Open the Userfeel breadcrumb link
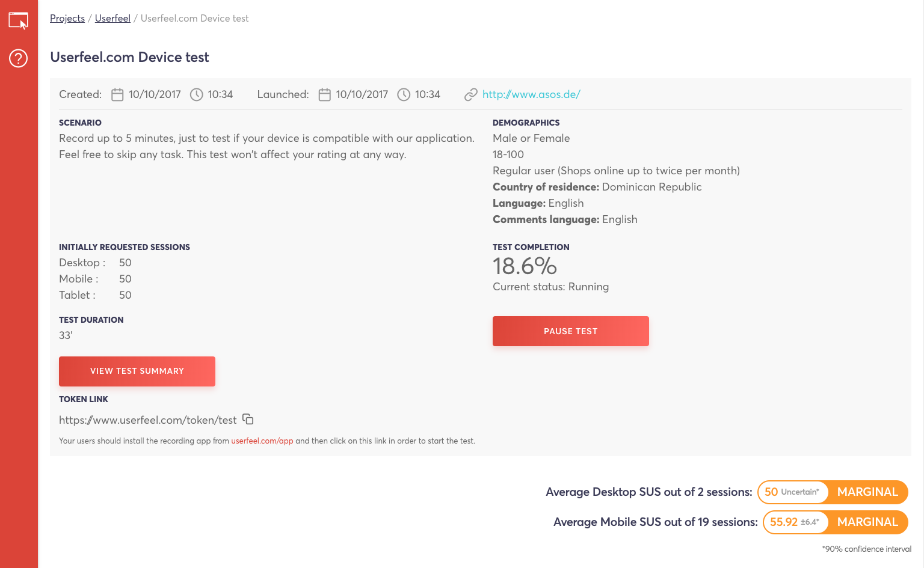The image size is (924, 568). (x=112, y=19)
